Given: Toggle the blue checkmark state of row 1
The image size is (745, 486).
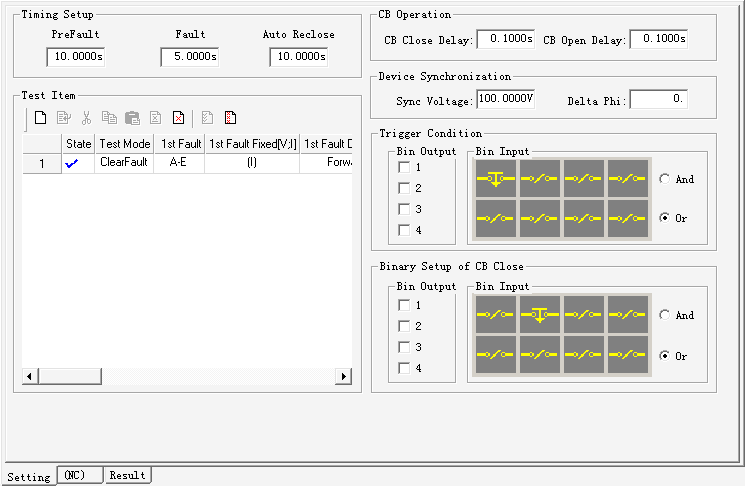Looking at the screenshot, I should pos(72,164).
